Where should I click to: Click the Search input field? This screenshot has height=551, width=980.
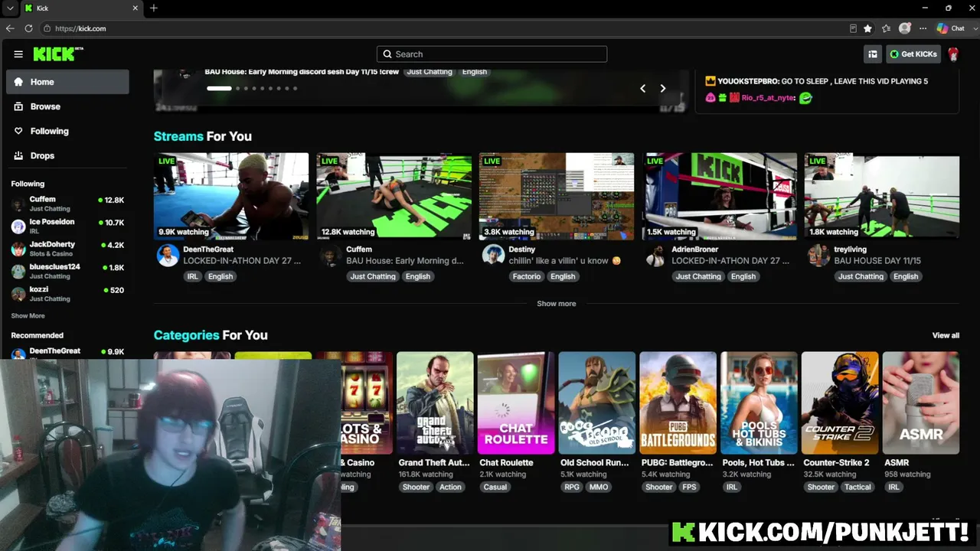[x=492, y=54]
